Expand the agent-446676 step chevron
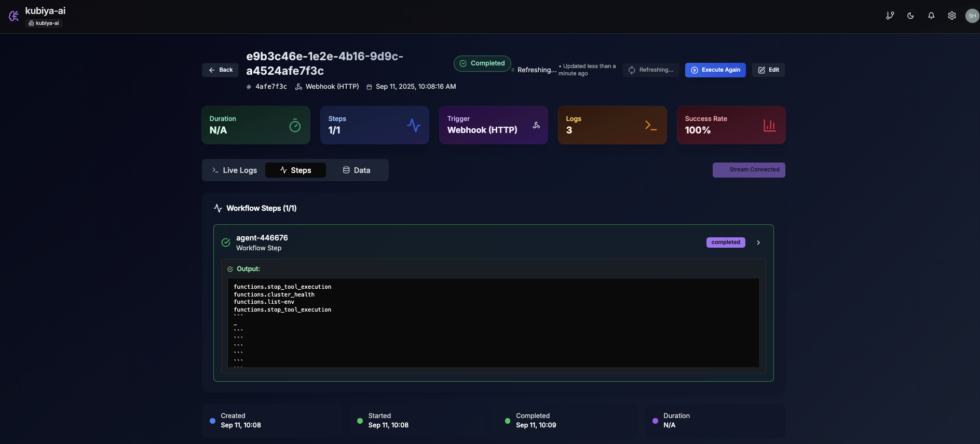 tap(758, 243)
